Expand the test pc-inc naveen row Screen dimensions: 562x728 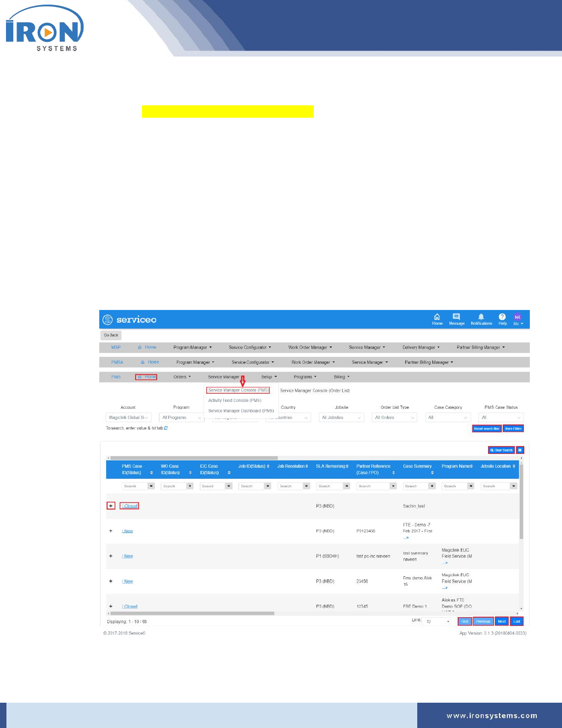coord(111,556)
